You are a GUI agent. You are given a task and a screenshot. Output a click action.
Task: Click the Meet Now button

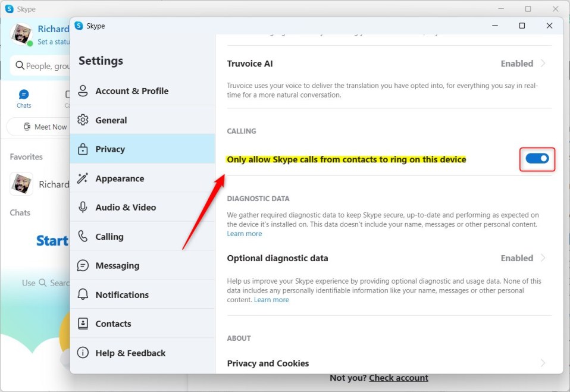38,127
